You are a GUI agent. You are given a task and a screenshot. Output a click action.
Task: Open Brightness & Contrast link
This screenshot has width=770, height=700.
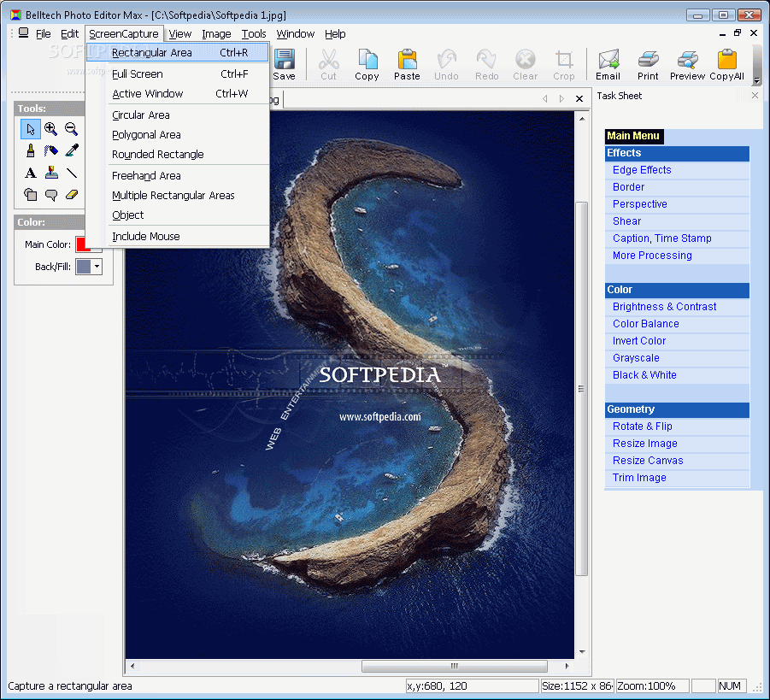[x=664, y=307]
